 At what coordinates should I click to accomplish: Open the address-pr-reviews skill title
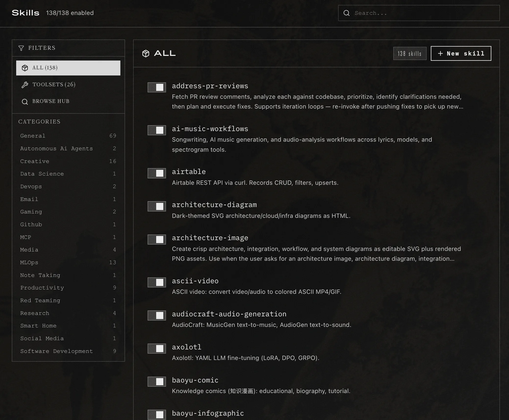(210, 86)
